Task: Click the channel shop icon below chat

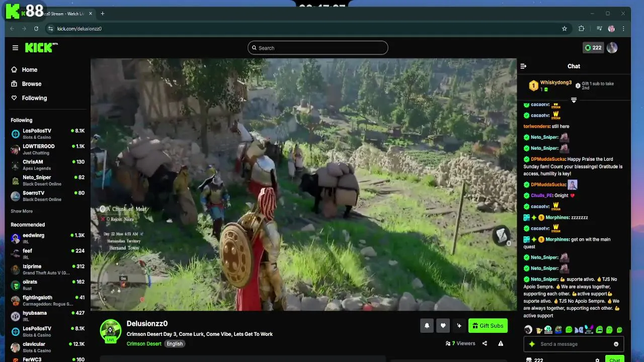Action: tap(528, 360)
